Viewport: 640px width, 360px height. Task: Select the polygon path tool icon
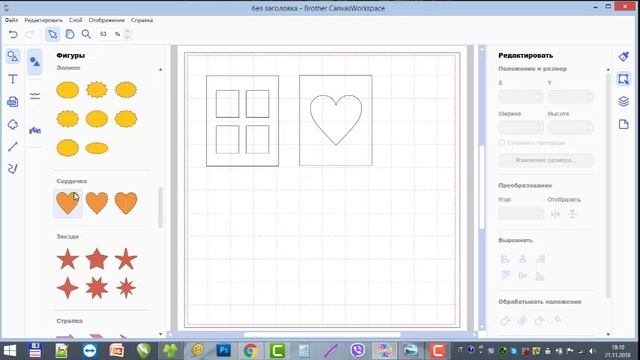tap(13, 124)
